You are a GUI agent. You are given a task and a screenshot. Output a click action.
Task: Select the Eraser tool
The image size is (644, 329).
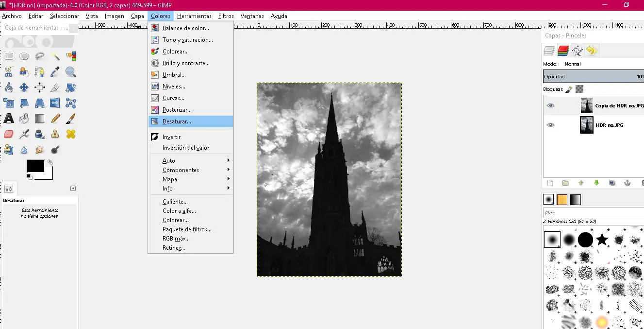tap(9, 134)
